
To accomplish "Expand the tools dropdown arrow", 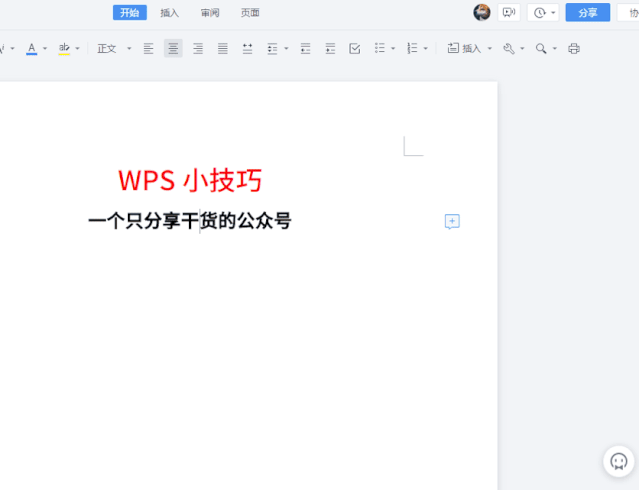I will pyautogui.click(x=522, y=49).
